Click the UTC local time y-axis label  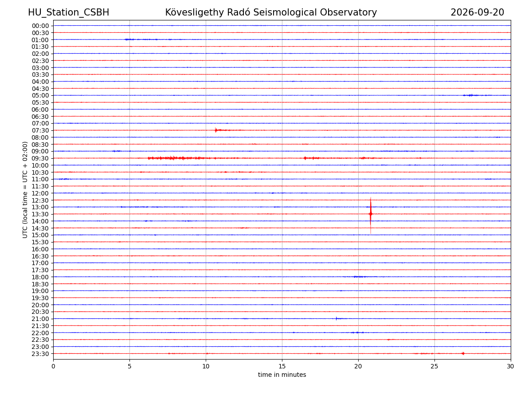point(25,190)
